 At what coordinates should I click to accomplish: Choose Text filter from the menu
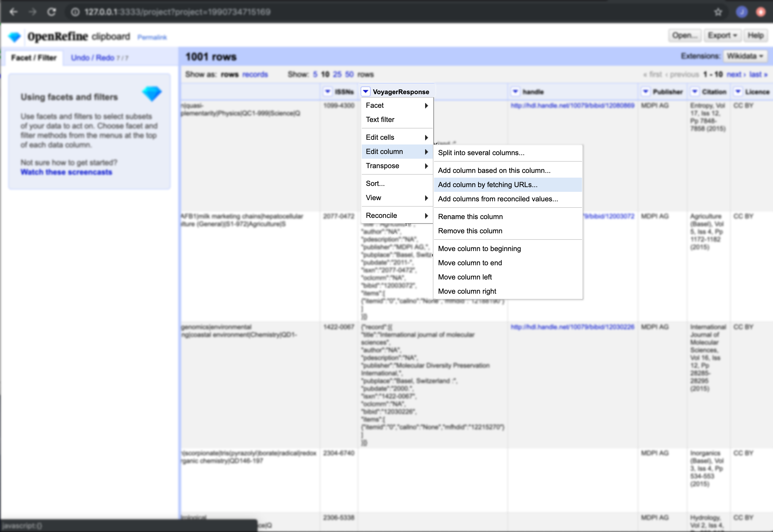[397, 120]
